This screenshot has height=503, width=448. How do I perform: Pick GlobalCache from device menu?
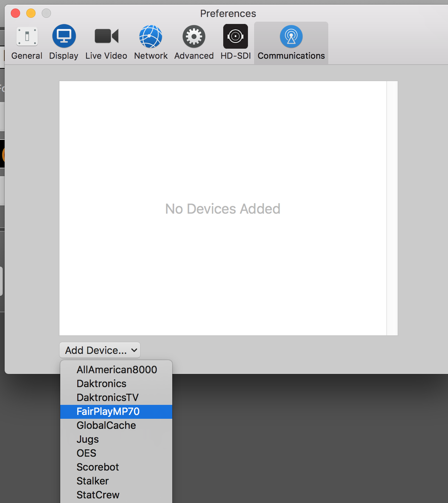(116, 425)
